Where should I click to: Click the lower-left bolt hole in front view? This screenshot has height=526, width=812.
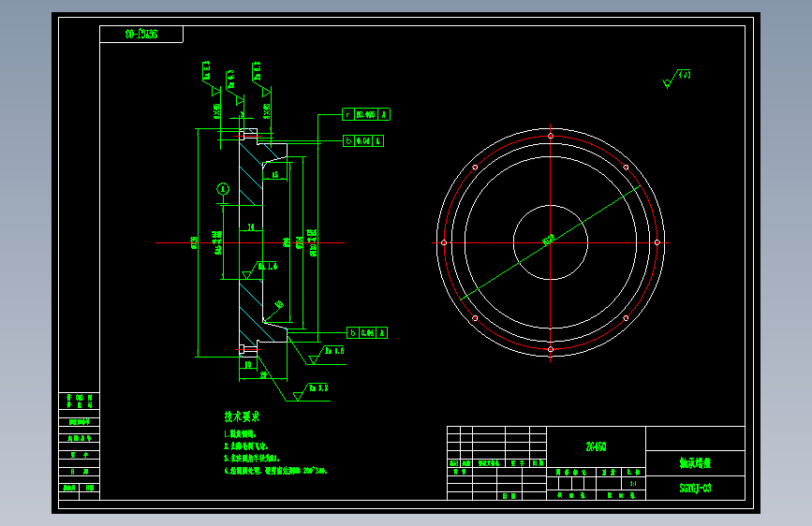[475, 318]
